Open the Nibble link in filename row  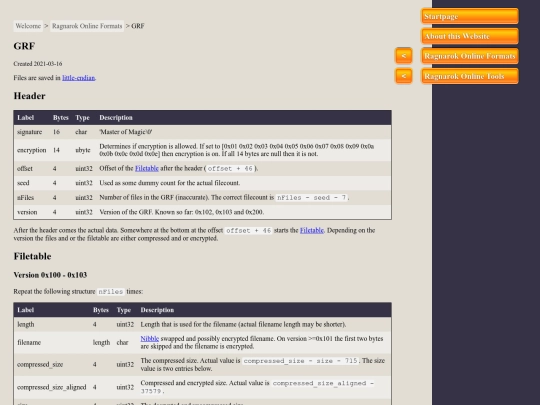[x=149, y=339]
